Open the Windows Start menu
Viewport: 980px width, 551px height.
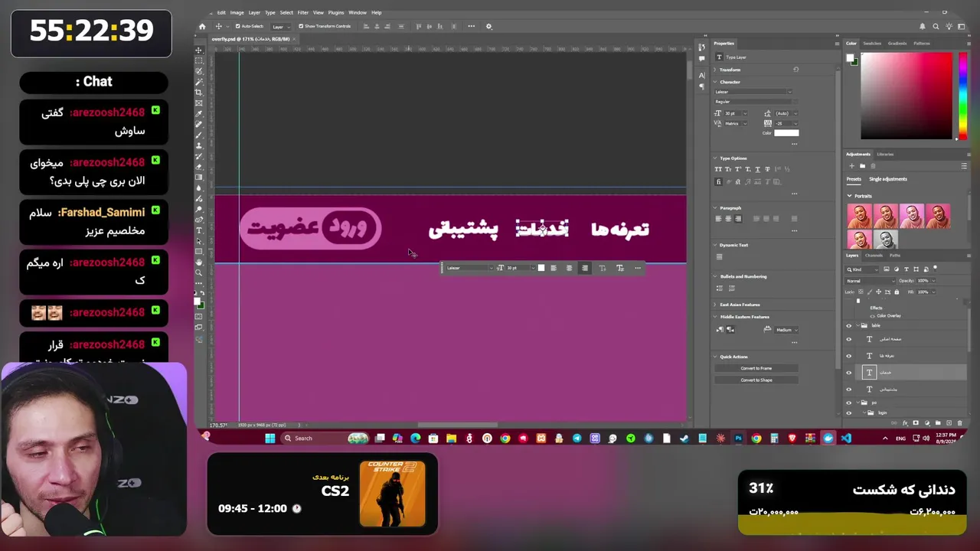pos(269,439)
